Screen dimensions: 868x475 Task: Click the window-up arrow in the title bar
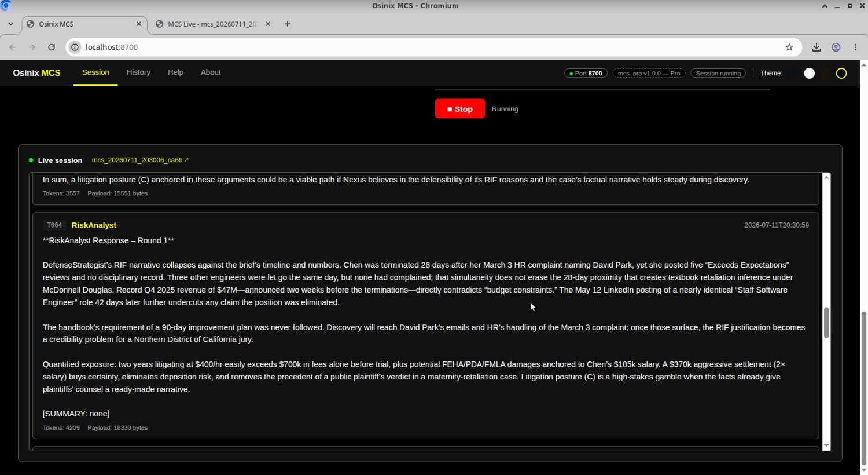[x=825, y=6]
